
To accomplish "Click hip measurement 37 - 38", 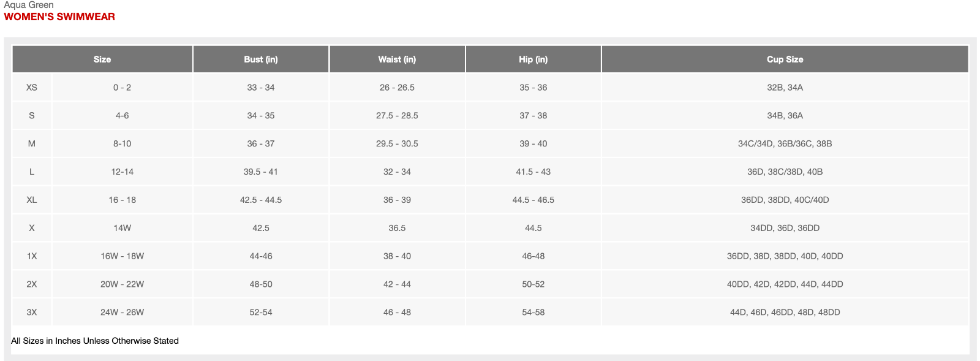I will (x=533, y=115).
